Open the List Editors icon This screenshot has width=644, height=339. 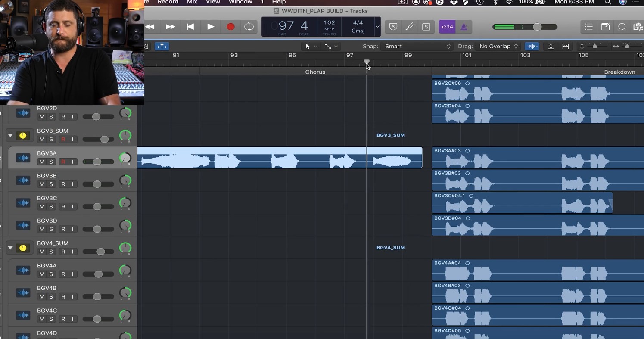point(589,27)
